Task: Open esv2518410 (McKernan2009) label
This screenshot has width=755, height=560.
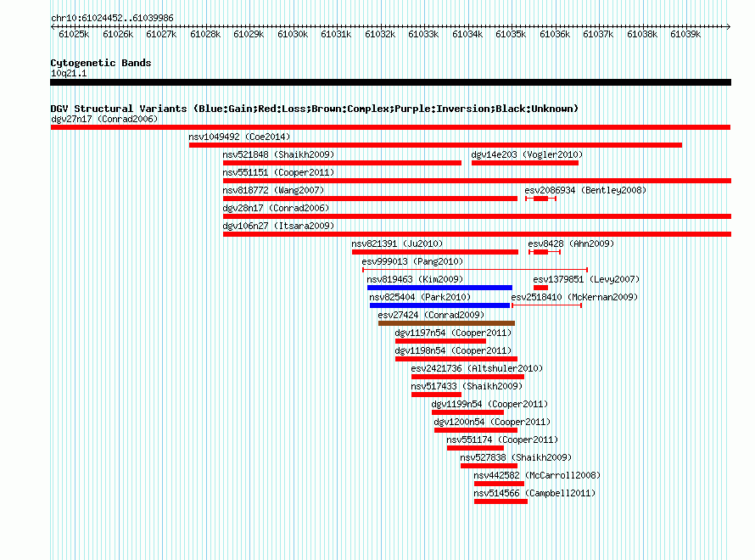Action: click(574, 297)
